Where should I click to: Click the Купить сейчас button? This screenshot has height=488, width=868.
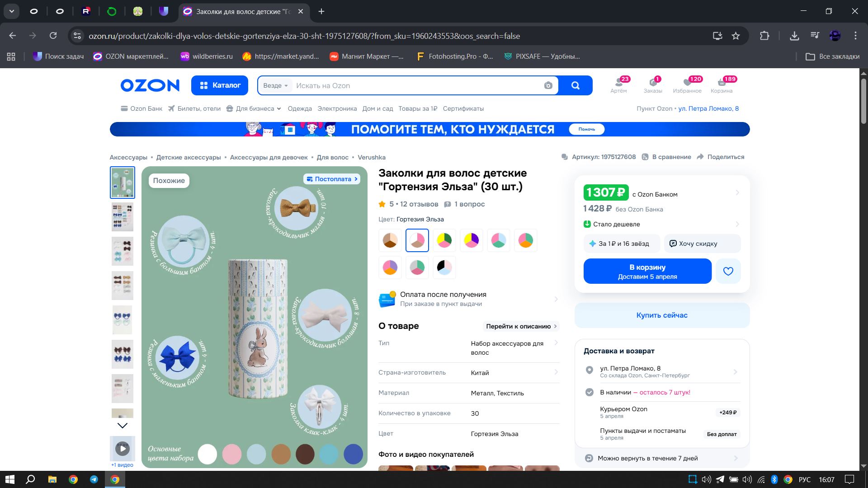click(x=661, y=315)
